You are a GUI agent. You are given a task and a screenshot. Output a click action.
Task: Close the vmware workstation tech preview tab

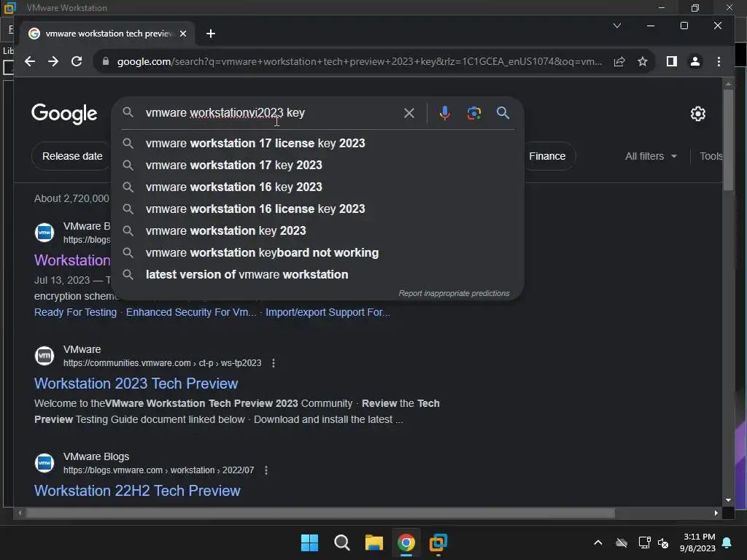[x=183, y=34]
